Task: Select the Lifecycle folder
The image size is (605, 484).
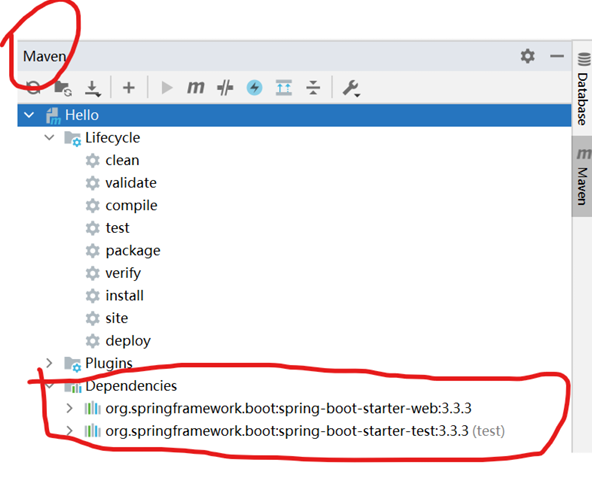Action: tap(112, 138)
